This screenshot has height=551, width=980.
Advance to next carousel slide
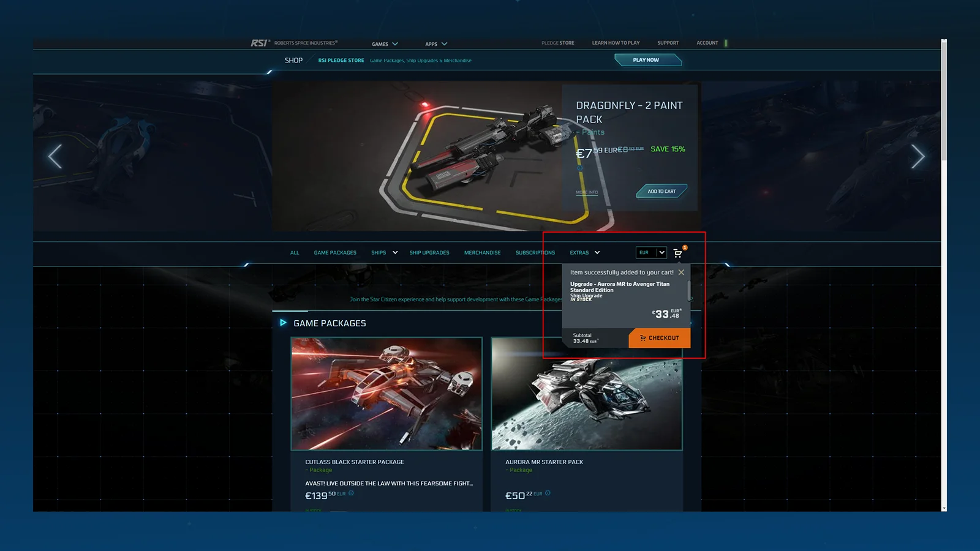[x=918, y=157]
